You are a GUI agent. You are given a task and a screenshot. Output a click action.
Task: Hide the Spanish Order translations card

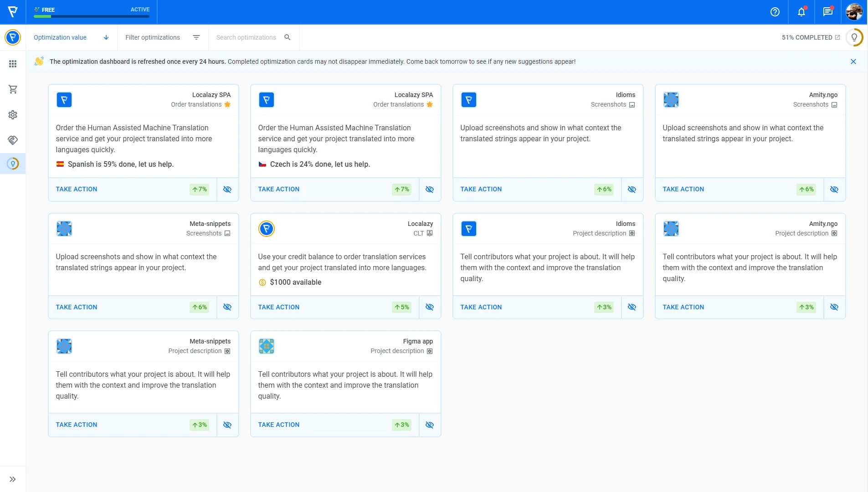[227, 190]
